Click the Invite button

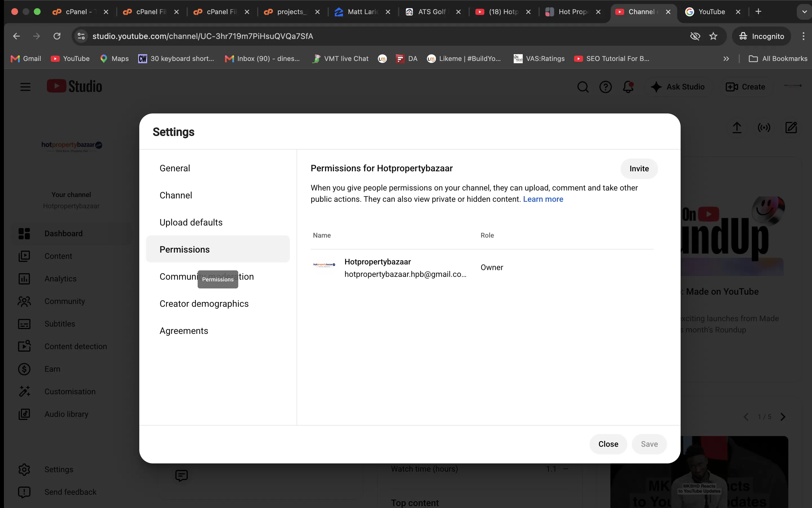[639, 169]
